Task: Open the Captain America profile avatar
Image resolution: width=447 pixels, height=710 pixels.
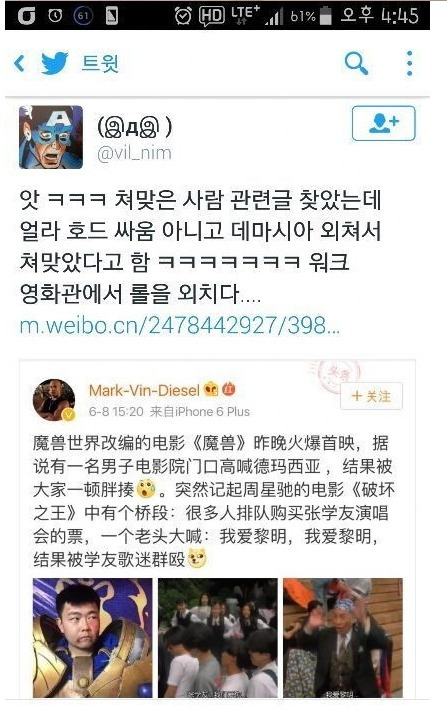Action: click(x=51, y=137)
